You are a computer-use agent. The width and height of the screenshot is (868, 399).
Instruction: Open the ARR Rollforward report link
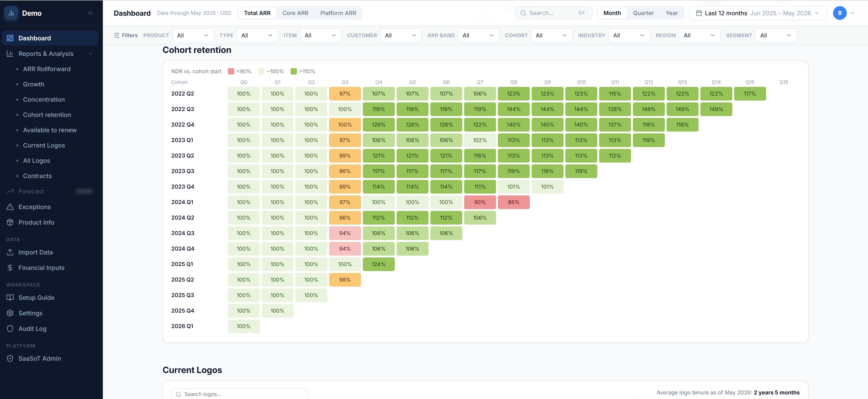47,69
